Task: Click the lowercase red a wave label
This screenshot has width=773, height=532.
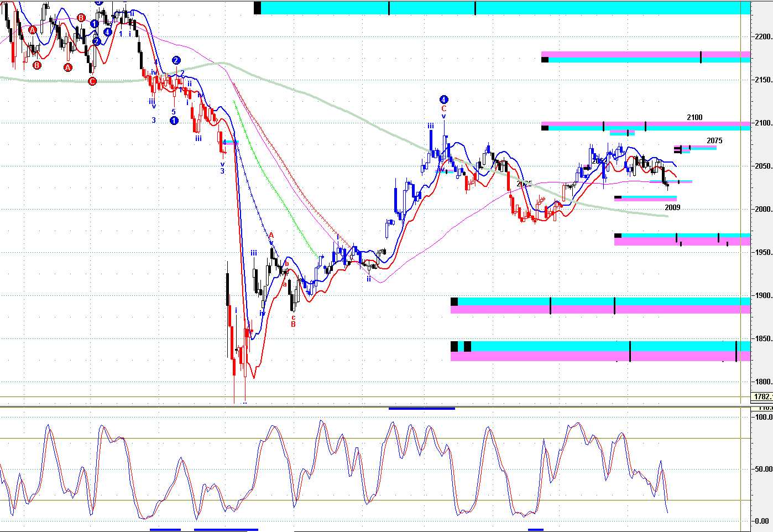Action: click(284, 284)
